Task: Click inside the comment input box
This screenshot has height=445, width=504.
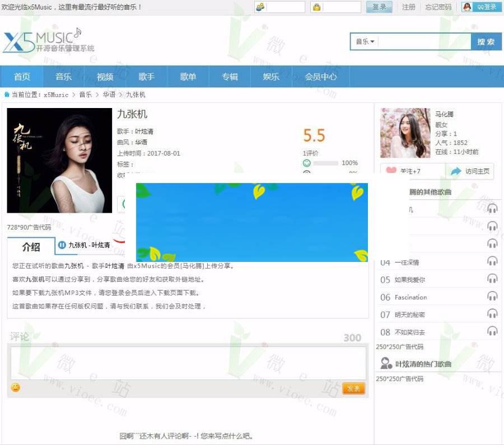Action: pyautogui.click(x=185, y=361)
